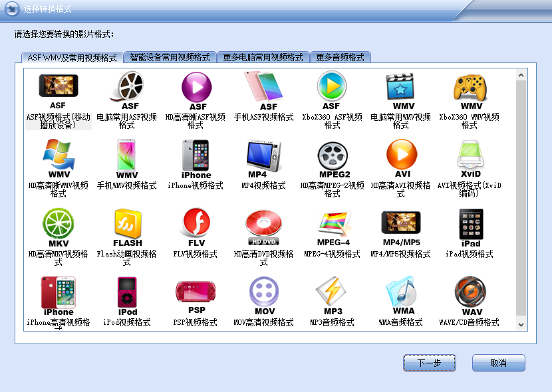Click the scrollbar down arrow
Viewport: 552px width, 392px height.
pos(521,324)
